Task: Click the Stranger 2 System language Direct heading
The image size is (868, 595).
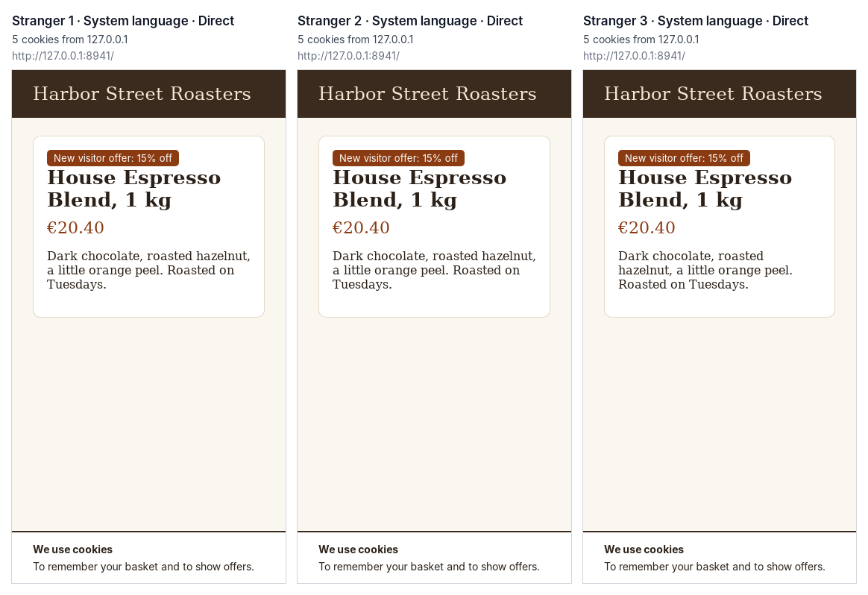Action: pos(409,21)
